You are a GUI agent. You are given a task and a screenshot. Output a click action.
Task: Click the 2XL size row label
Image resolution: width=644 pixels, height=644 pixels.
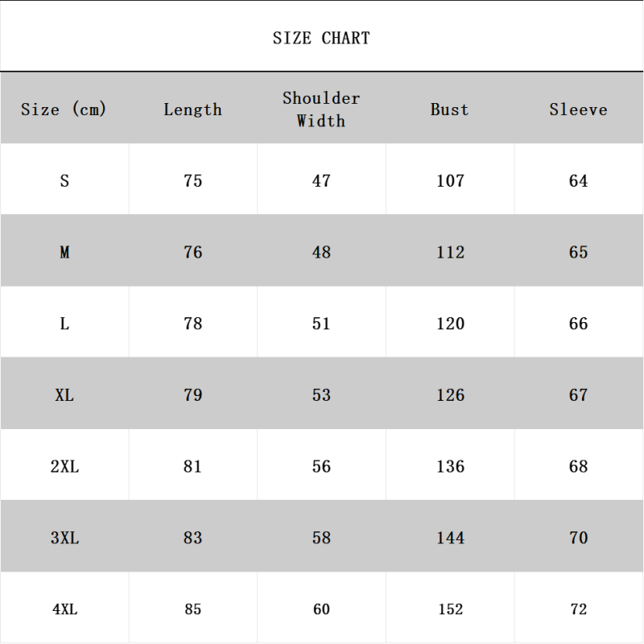[64, 467]
